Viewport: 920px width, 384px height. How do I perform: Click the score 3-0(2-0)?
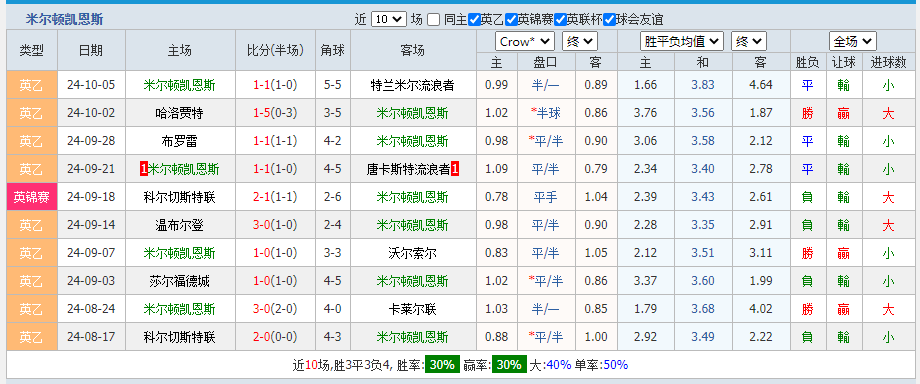[x=275, y=309]
